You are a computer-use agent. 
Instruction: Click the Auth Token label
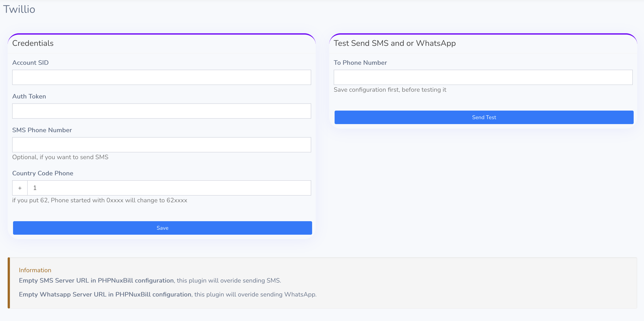[29, 96]
